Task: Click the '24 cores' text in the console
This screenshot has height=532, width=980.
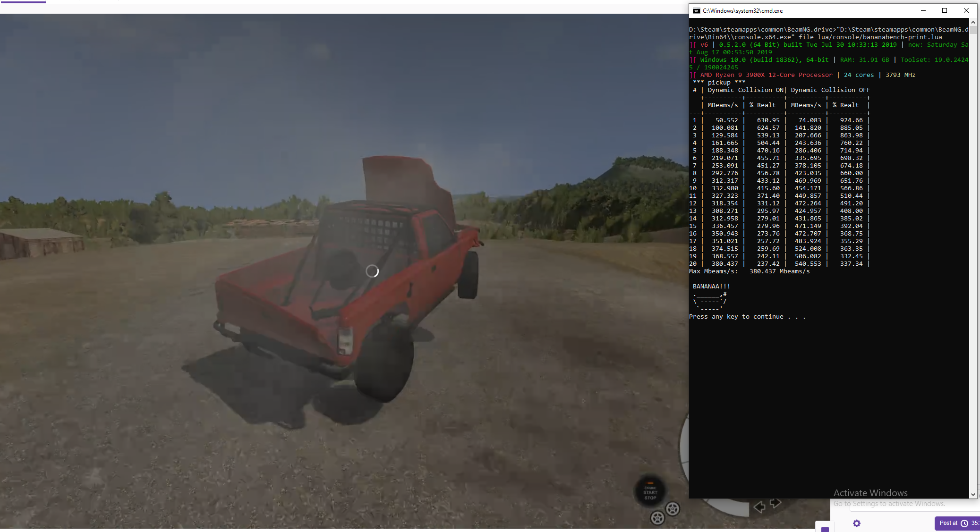Action: [859, 75]
